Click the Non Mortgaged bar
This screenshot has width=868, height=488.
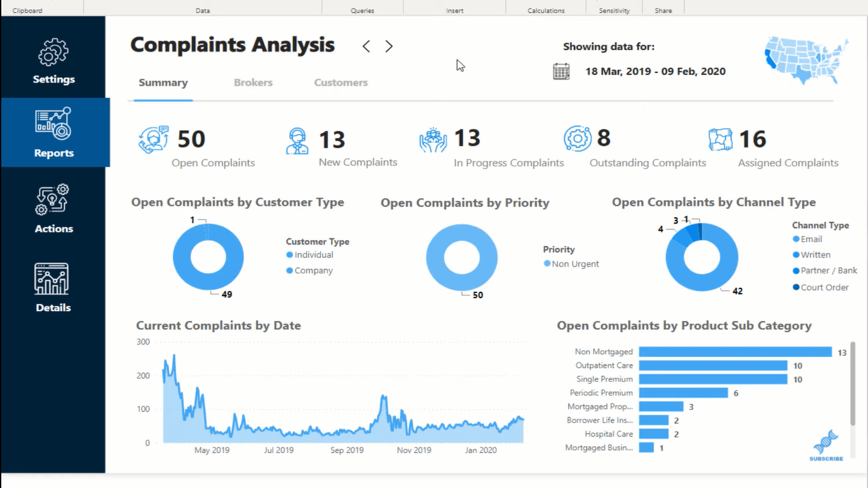pyautogui.click(x=735, y=352)
